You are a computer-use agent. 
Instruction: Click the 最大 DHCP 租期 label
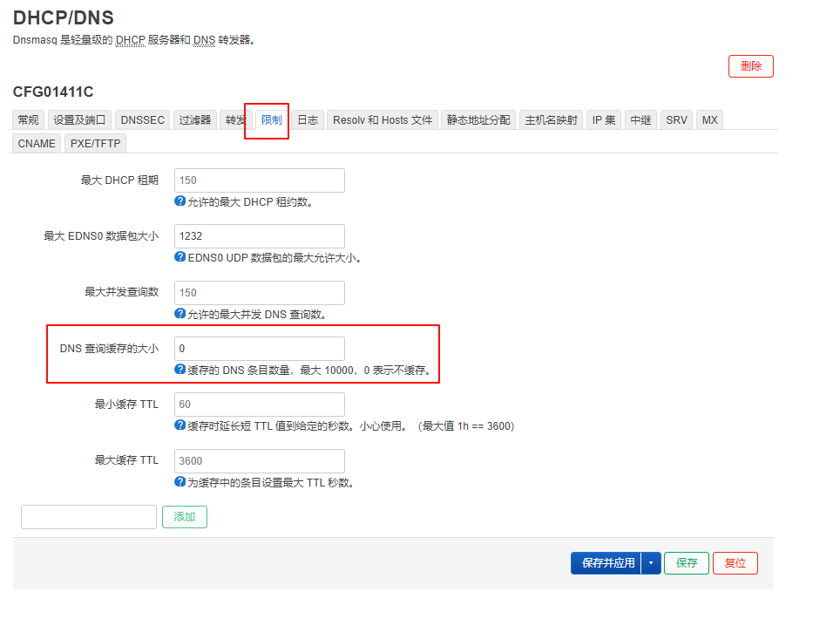click(119, 180)
